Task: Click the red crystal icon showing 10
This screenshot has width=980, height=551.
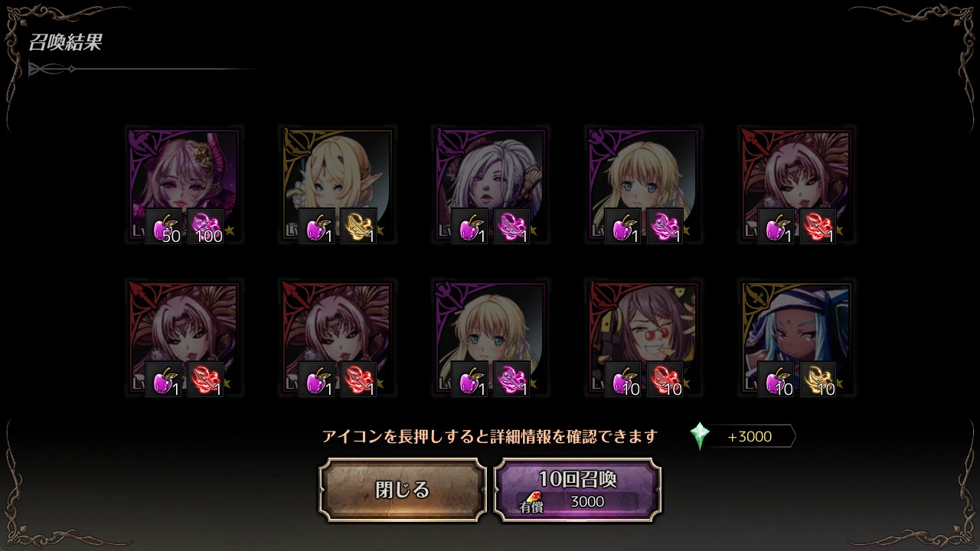Action: [x=665, y=380]
